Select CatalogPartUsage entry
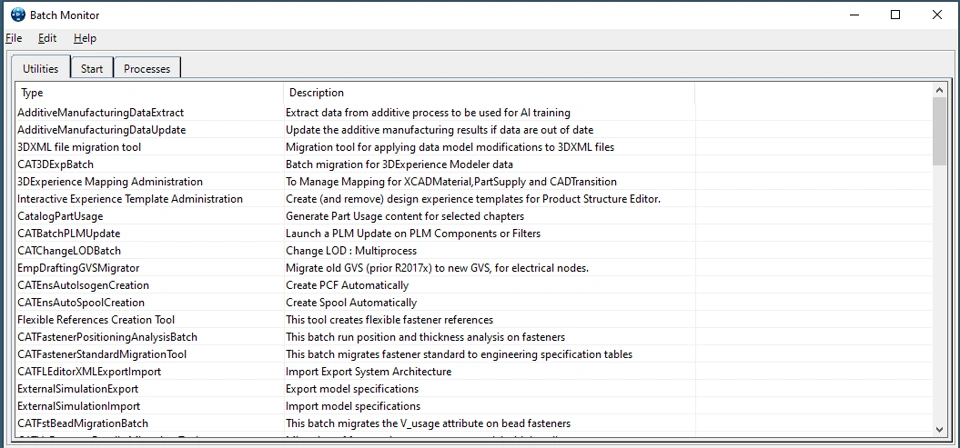 pos(60,216)
